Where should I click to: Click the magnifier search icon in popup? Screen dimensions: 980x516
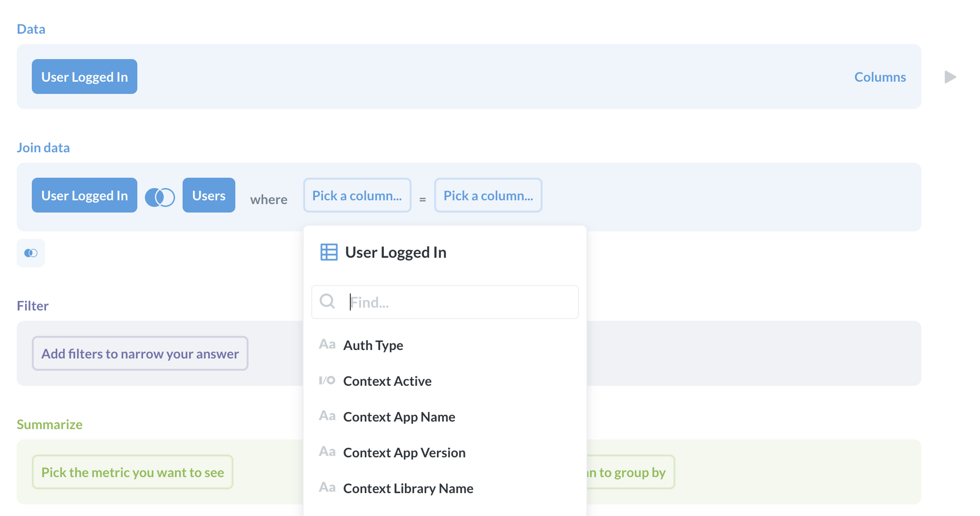327,302
